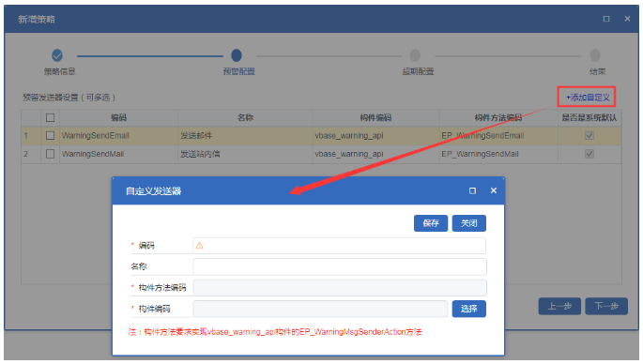Maximize the 新增策略 window
The height and width of the screenshot is (364, 643).
click(x=606, y=19)
